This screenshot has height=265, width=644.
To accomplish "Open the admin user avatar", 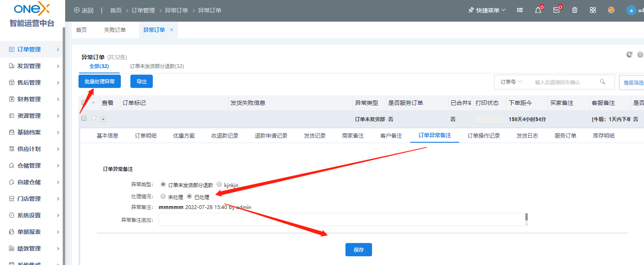I will click(631, 10).
